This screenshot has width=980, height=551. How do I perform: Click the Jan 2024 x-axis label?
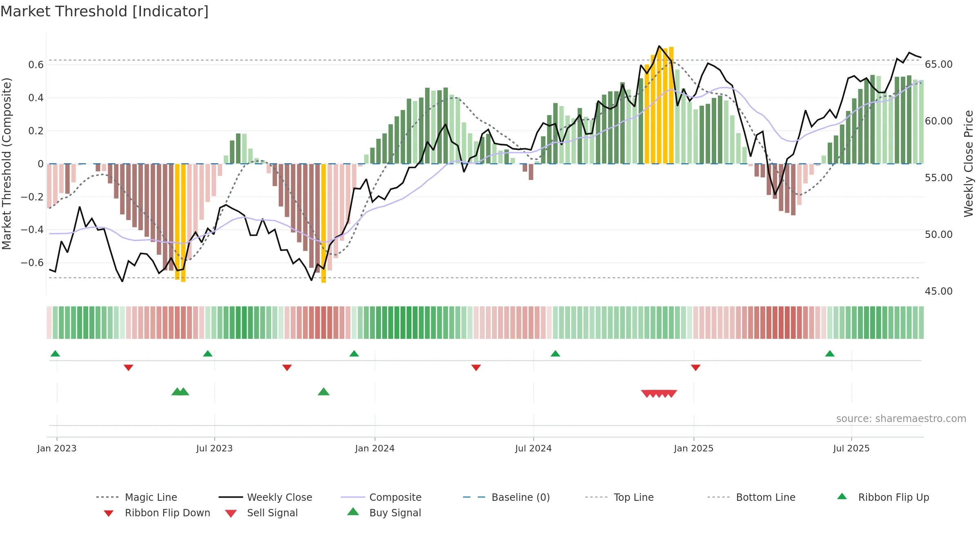[x=375, y=448]
